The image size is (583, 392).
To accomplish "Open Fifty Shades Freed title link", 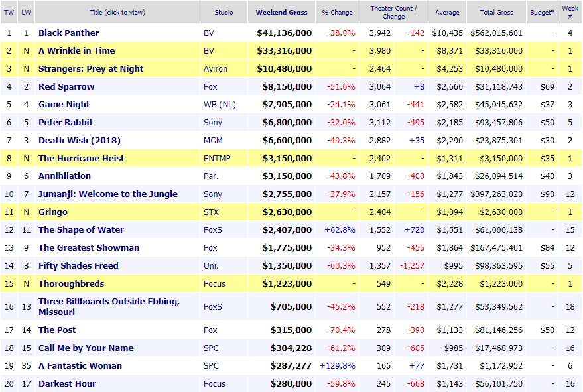I will (78, 265).
